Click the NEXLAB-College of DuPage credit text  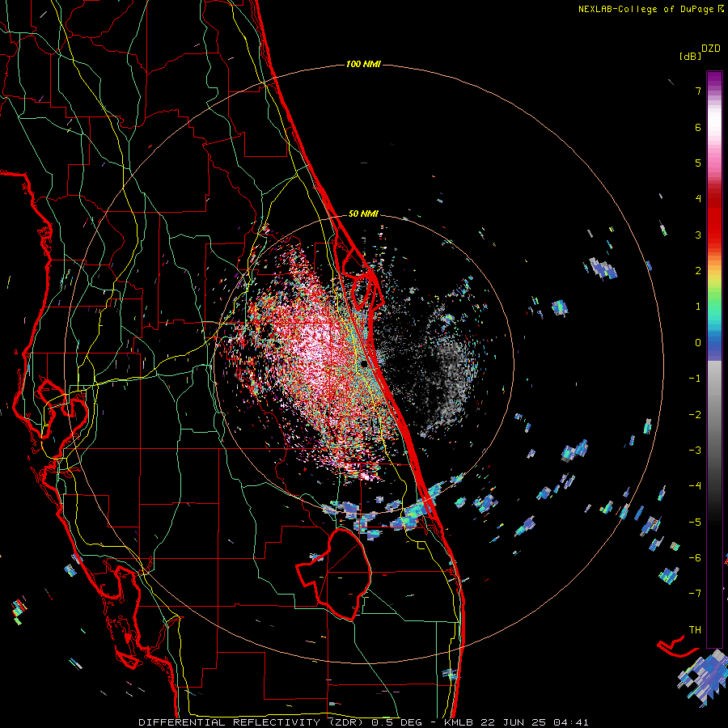tap(646, 9)
